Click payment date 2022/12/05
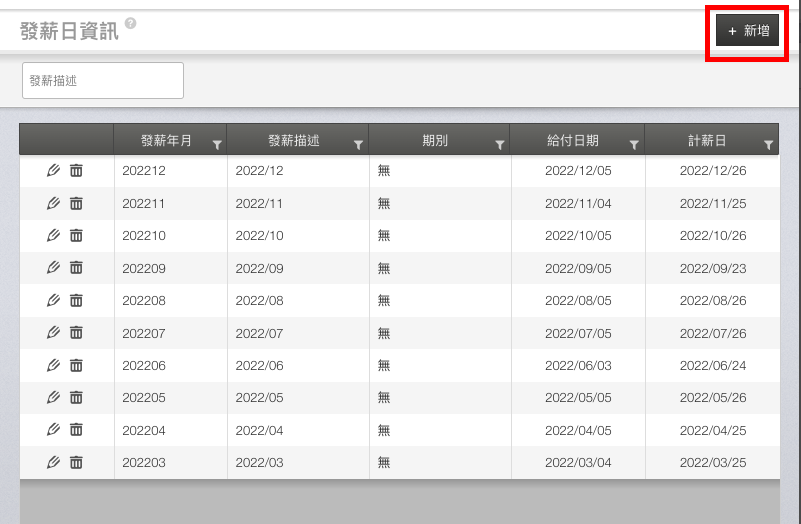 click(x=578, y=171)
